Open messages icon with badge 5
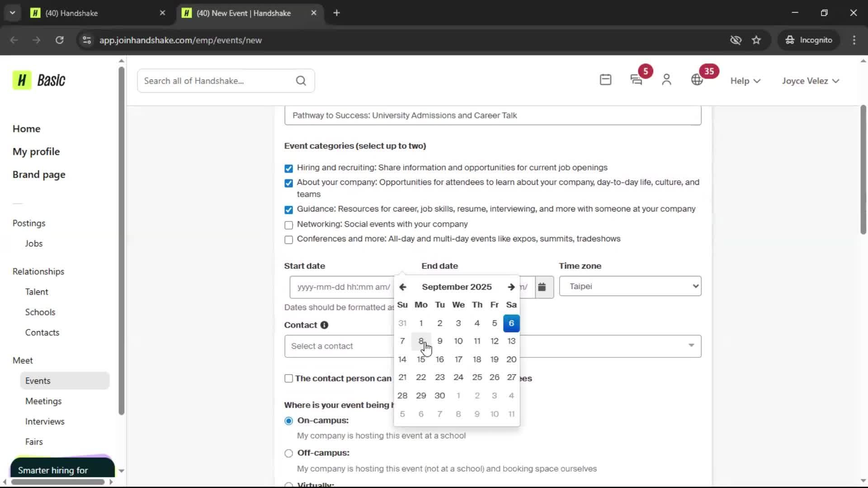 [636, 80]
